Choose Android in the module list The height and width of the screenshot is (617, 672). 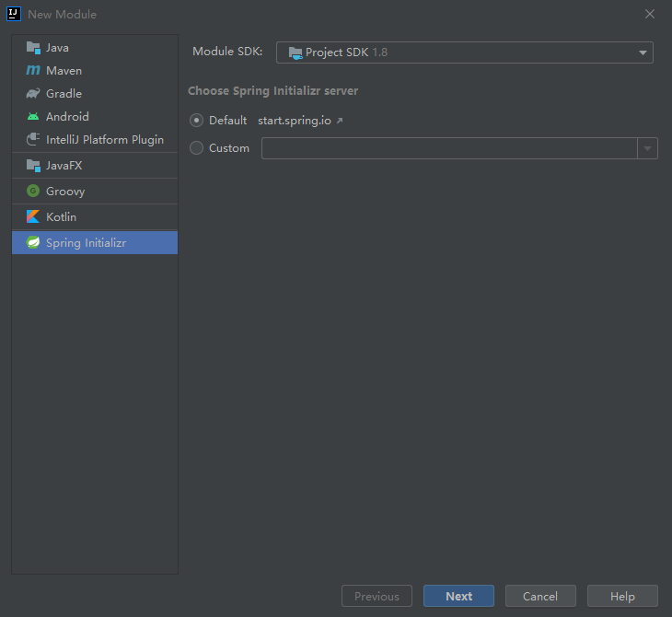click(95, 116)
